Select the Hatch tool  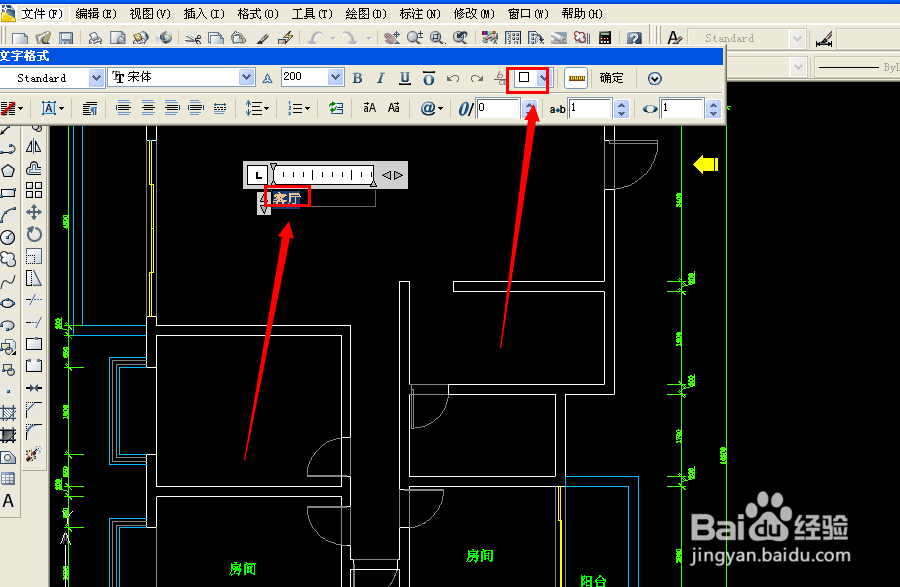point(8,413)
